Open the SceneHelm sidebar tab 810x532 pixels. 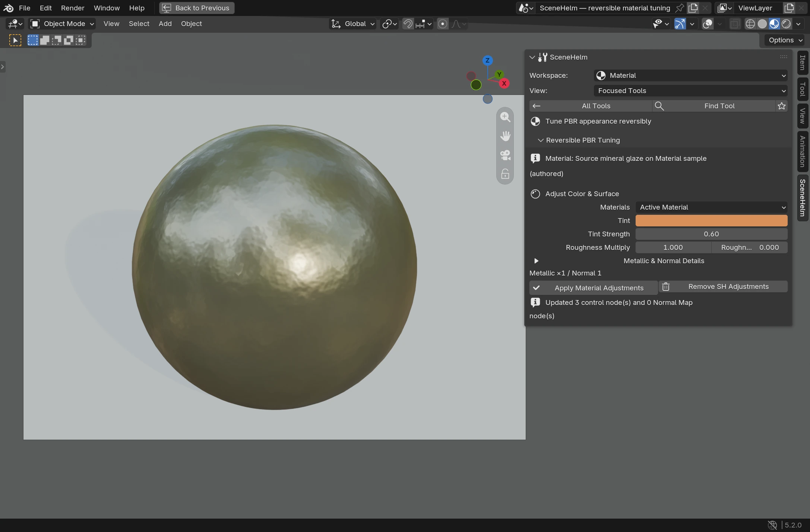click(803, 198)
